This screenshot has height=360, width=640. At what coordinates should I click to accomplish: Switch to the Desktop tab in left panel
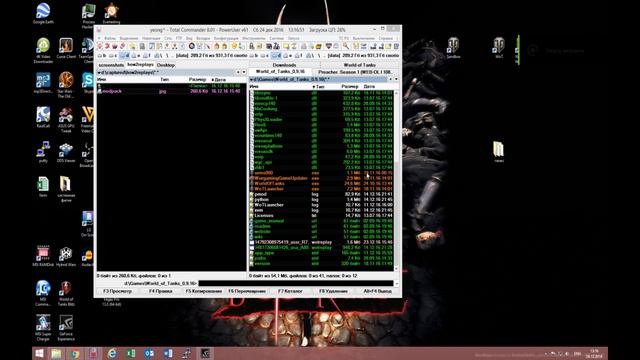point(166,65)
